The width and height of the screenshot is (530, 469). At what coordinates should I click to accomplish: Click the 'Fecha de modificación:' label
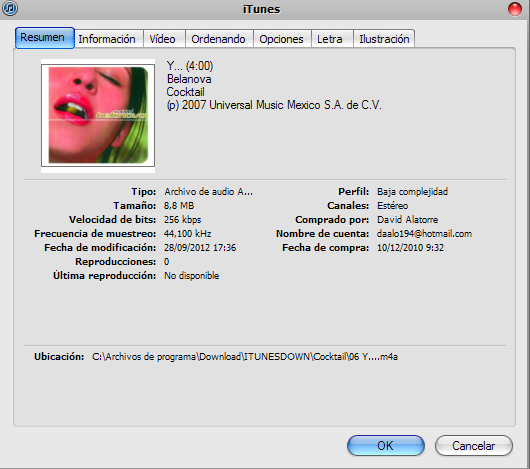[x=100, y=248]
